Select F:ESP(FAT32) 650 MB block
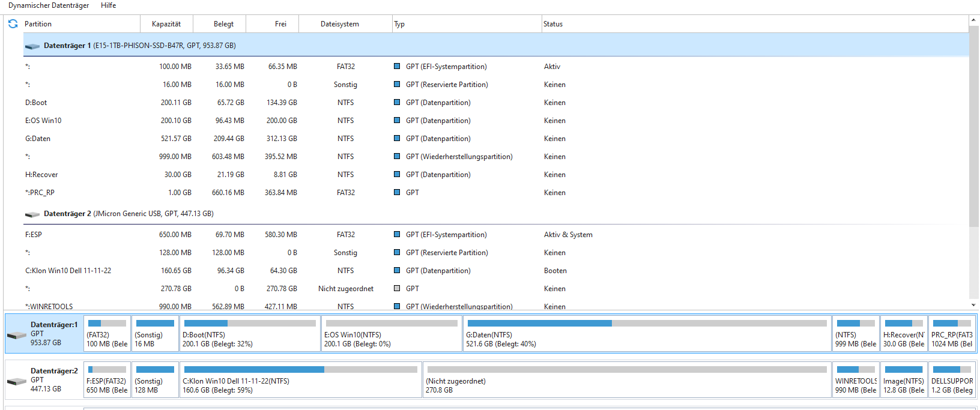The image size is (980, 410). (107, 380)
